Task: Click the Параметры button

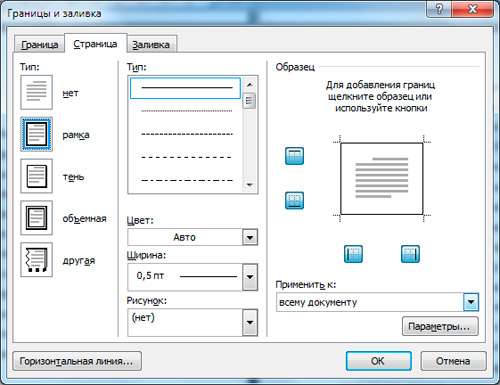Action: (440, 326)
